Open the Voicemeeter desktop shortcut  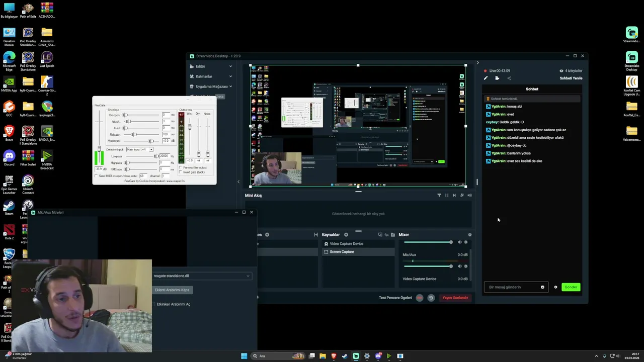[632, 132]
